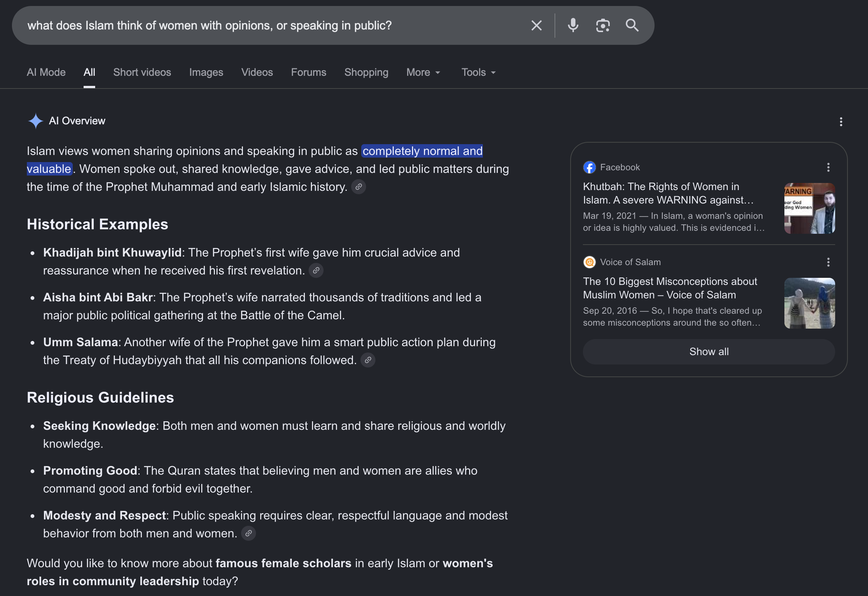Click the 'Promoting Good' bold label
868x596 pixels.
[x=90, y=471]
